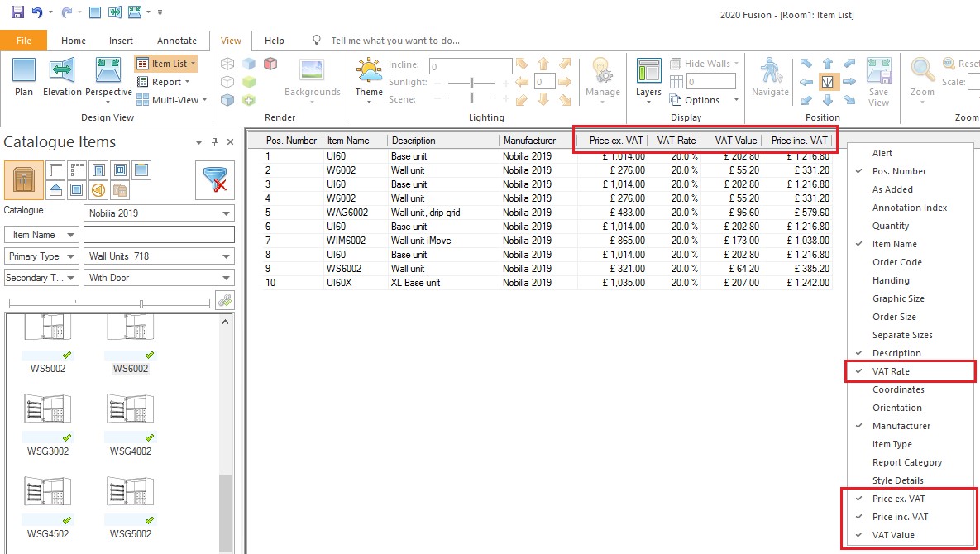Open the Theme lighting gallery
980x554 pixels.
(369, 79)
